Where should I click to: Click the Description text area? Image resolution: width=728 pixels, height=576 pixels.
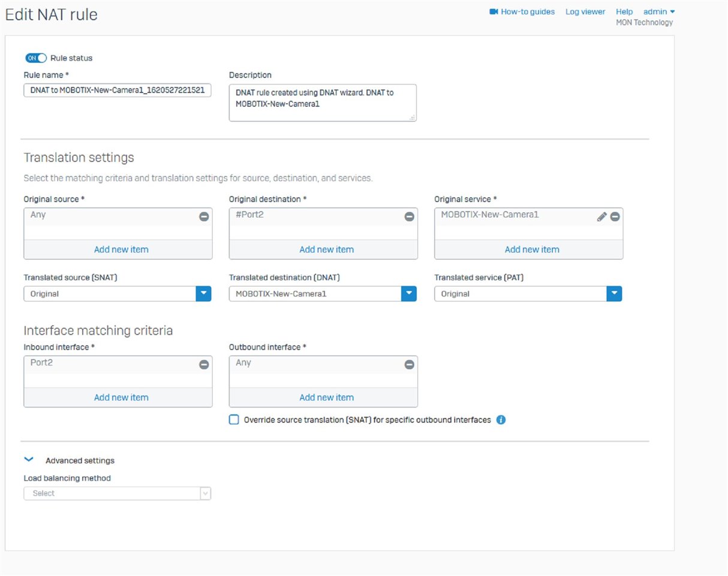323,103
